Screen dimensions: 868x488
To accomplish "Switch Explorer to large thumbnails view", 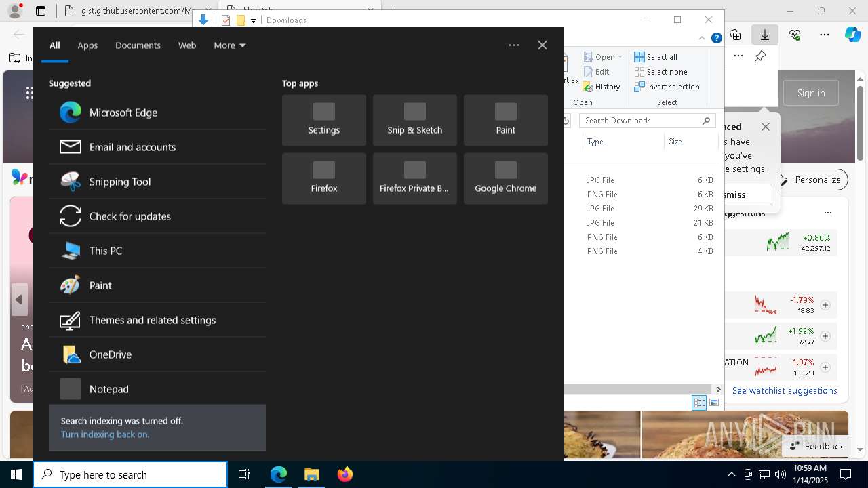I will coord(713,403).
